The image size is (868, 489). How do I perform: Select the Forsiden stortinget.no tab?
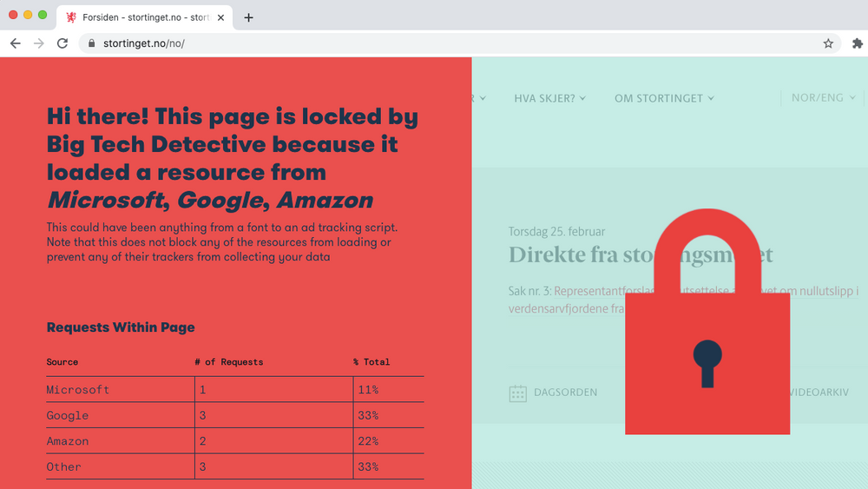pos(145,17)
